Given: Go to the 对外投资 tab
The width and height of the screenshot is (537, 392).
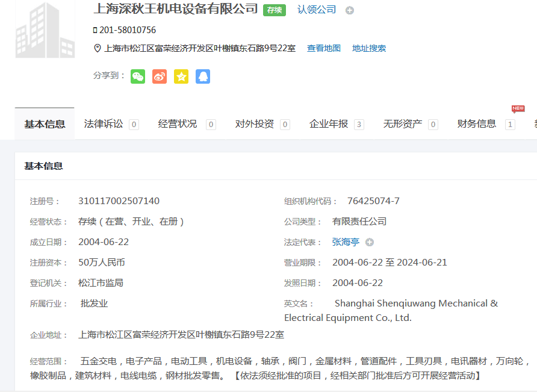Looking at the screenshot, I should click(254, 124).
